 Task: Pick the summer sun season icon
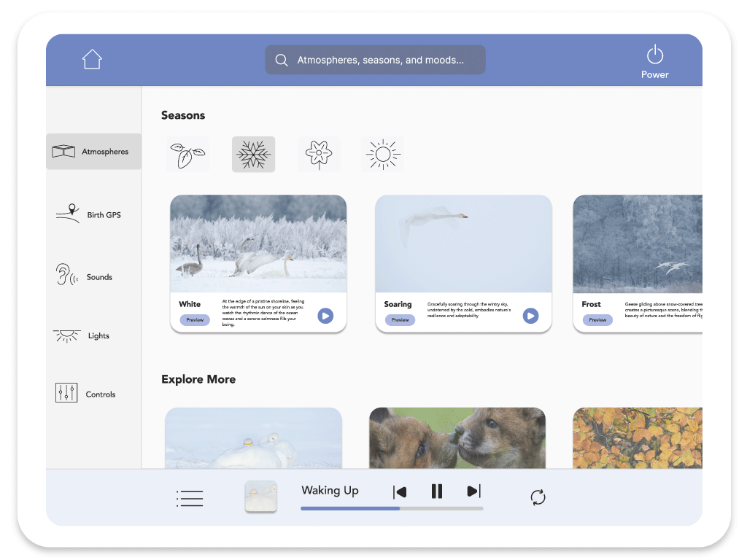coord(382,155)
